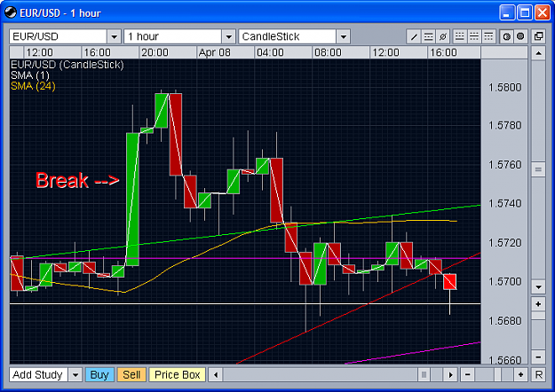Click the SMA (1) study label
This screenshot has height=392, width=555.
(29, 75)
